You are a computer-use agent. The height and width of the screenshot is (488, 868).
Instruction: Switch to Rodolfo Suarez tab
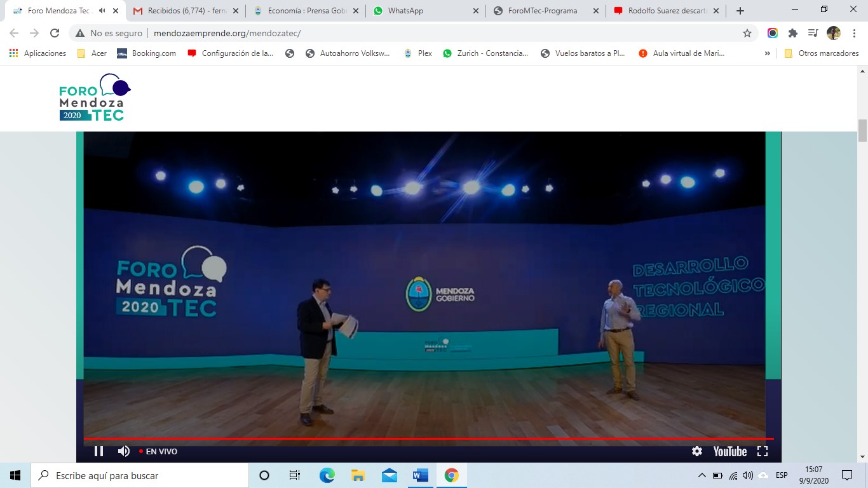(665, 11)
